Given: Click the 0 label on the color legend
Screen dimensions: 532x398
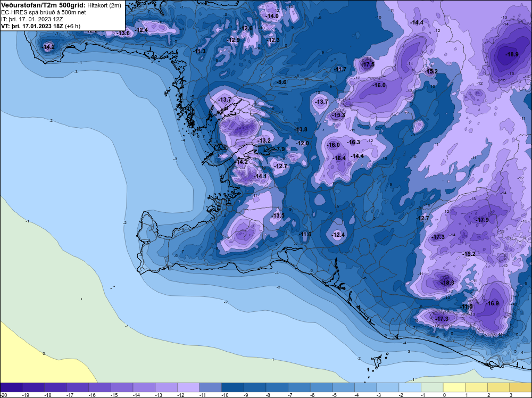Looking at the screenshot, I should (444, 395).
